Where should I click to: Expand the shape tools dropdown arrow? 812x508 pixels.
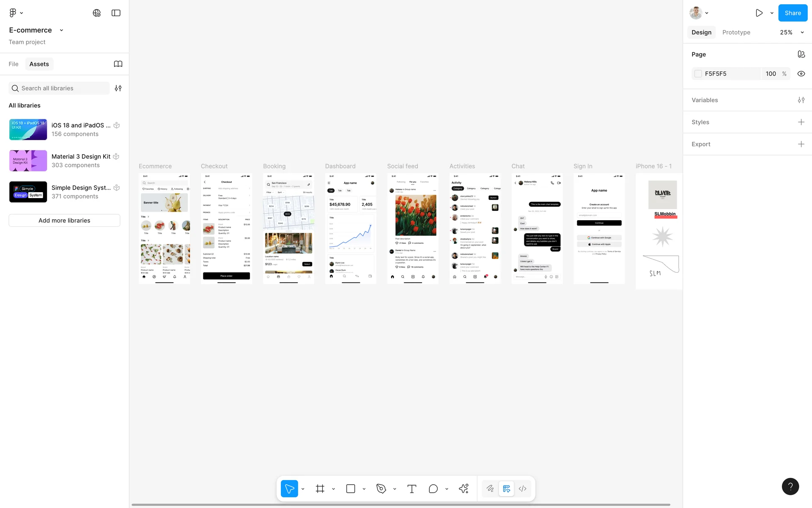[x=364, y=489]
